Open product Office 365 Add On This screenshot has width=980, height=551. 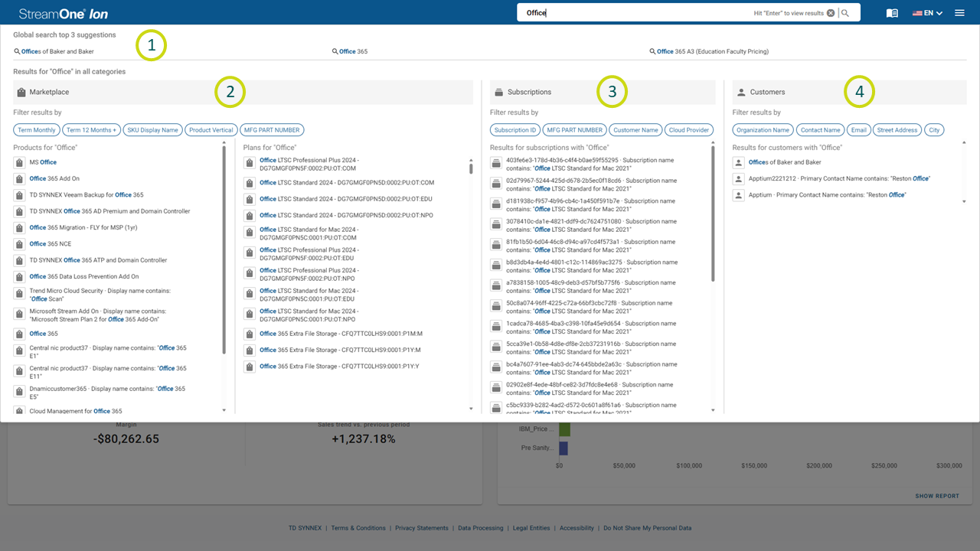[x=54, y=178]
